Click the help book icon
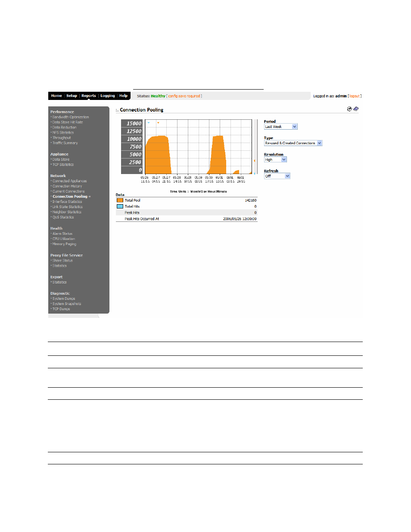The width and height of the screenshot is (411, 532). coord(356,109)
